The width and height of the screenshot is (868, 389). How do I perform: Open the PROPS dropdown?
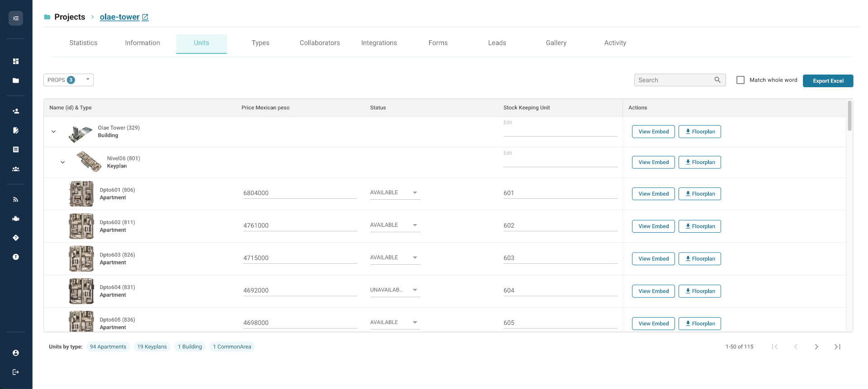click(x=68, y=80)
